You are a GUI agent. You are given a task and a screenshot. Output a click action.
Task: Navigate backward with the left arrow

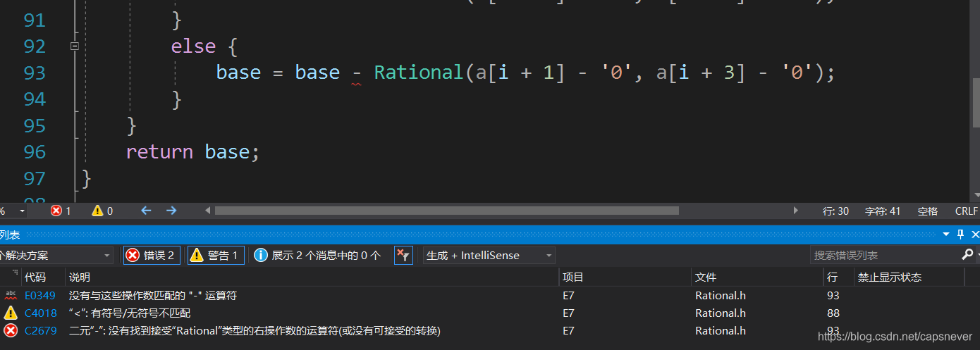pyautogui.click(x=146, y=211)
